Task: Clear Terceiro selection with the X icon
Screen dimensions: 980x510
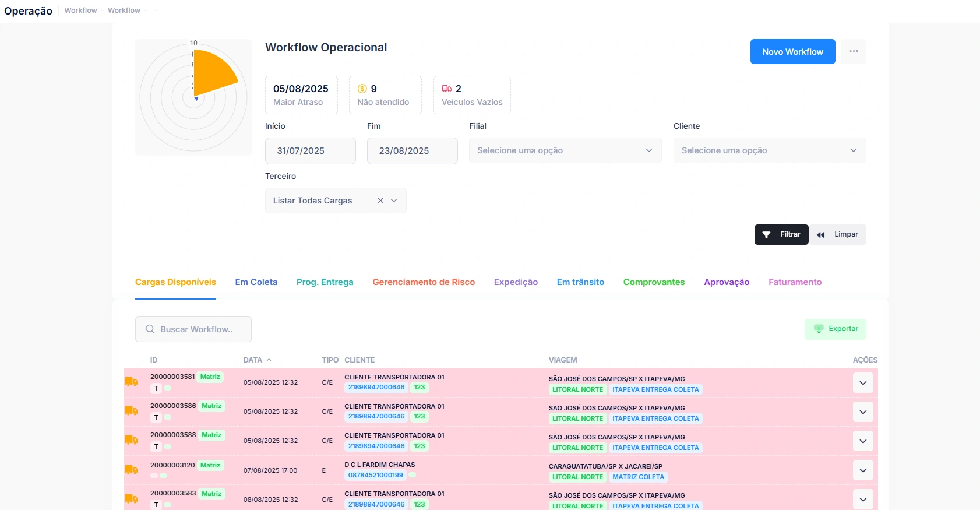Action: click(x=380, y=201)
